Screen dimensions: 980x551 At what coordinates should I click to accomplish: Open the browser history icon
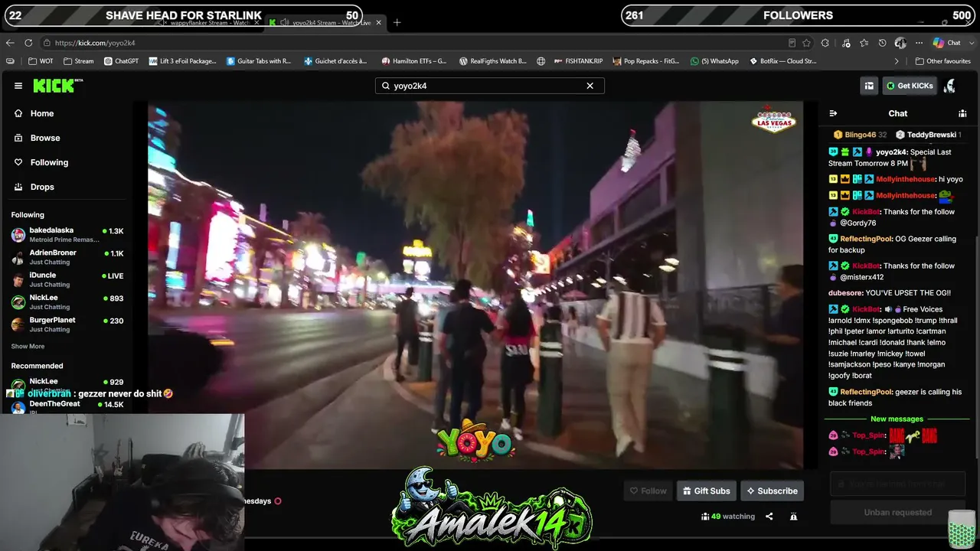tap(883, 43)
